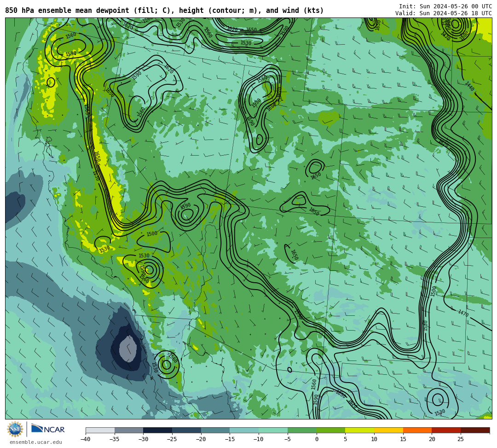Pick the dark brown above-25 colorbar segment
497x448 pixels.
(x=475, y=430)
